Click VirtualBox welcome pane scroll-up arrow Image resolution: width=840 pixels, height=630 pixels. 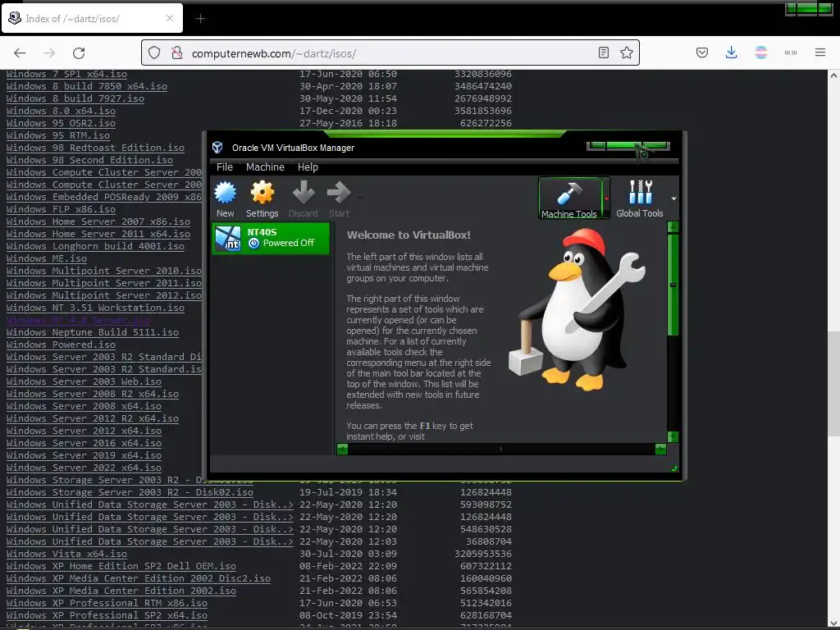(x=673, y=227)
